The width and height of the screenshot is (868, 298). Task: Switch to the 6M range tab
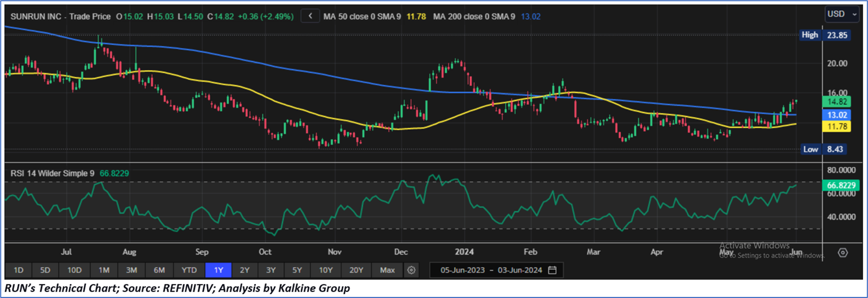[x=159, y=270]
